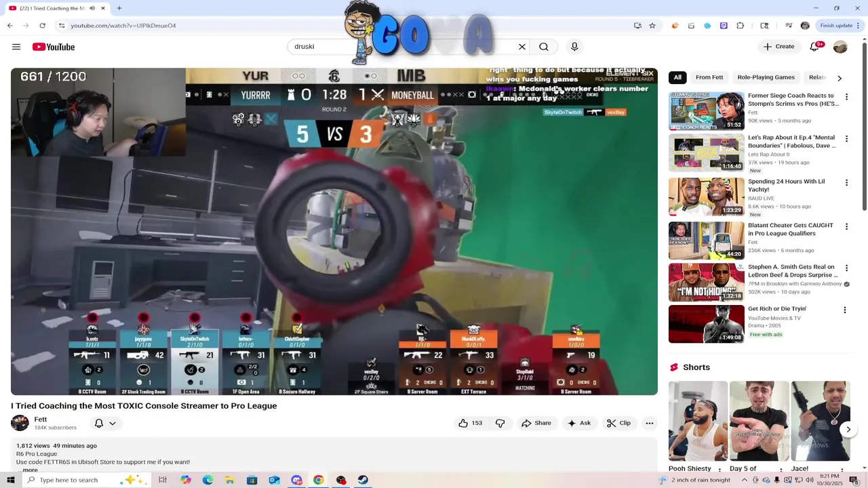
Task: Click the install app icon in address bar
Action: 637,26
